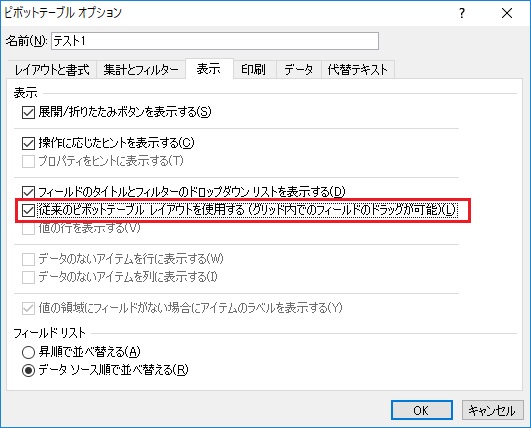
Task: Click the 値の行を表示する checkbox
Action: tap(28, 229)
